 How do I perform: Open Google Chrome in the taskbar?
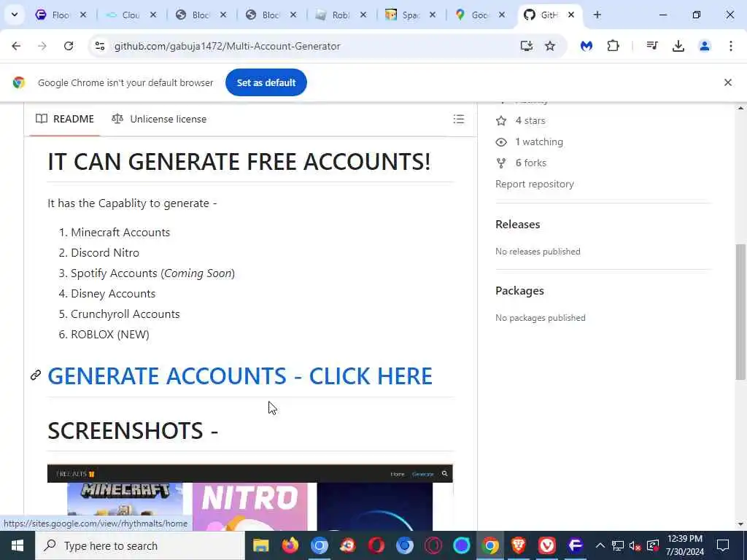pos(490,545)
